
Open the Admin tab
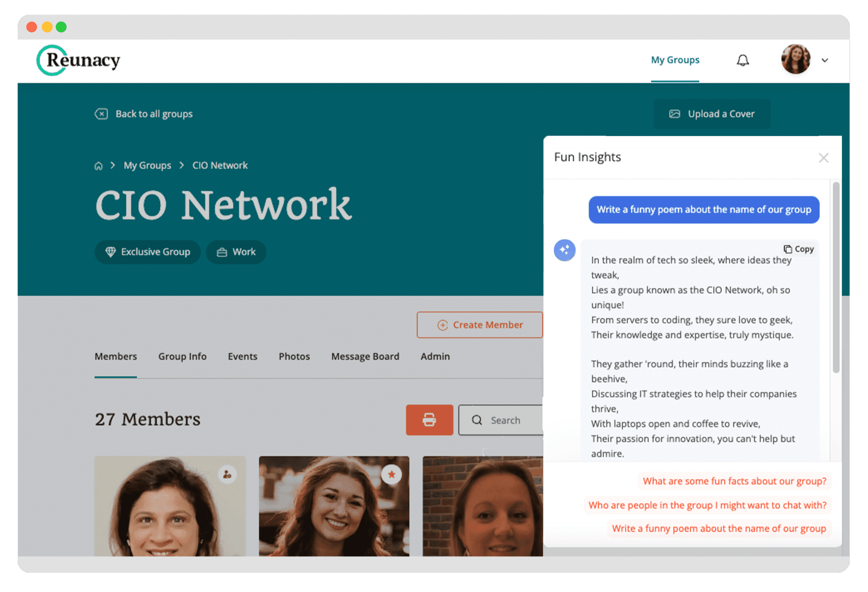pos(435,356)
